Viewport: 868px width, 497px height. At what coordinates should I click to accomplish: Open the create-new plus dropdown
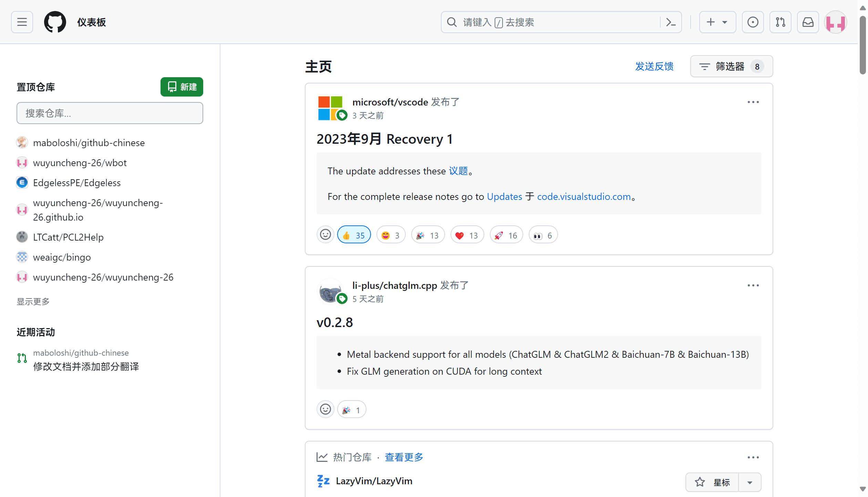pos(717,22)
